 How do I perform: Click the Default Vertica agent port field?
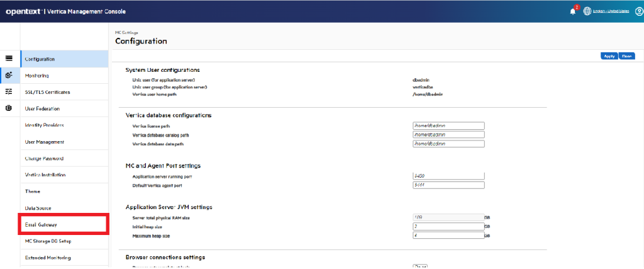tap(448, 185)
